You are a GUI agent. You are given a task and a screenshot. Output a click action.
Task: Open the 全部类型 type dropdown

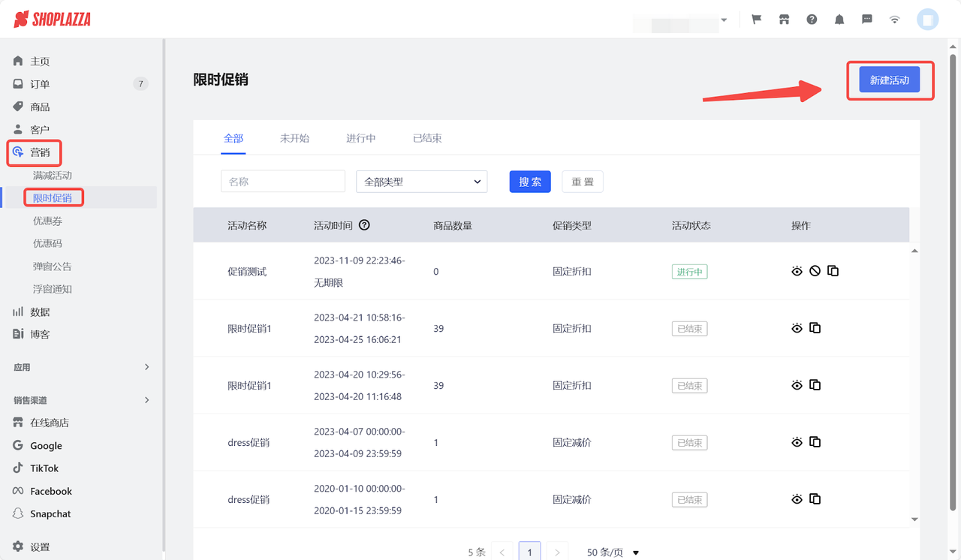[x=421, y=181]
